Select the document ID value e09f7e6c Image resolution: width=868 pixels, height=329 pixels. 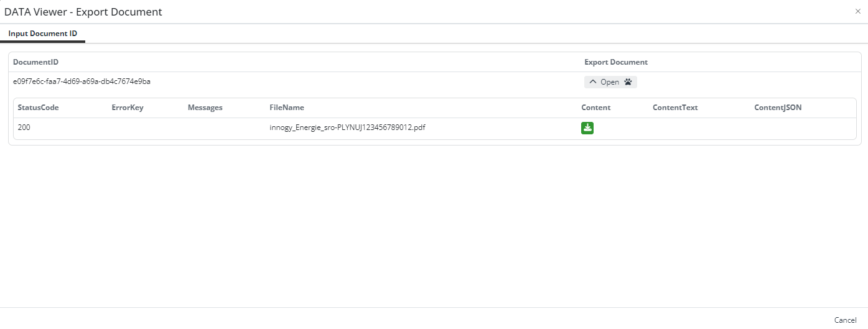82,81
